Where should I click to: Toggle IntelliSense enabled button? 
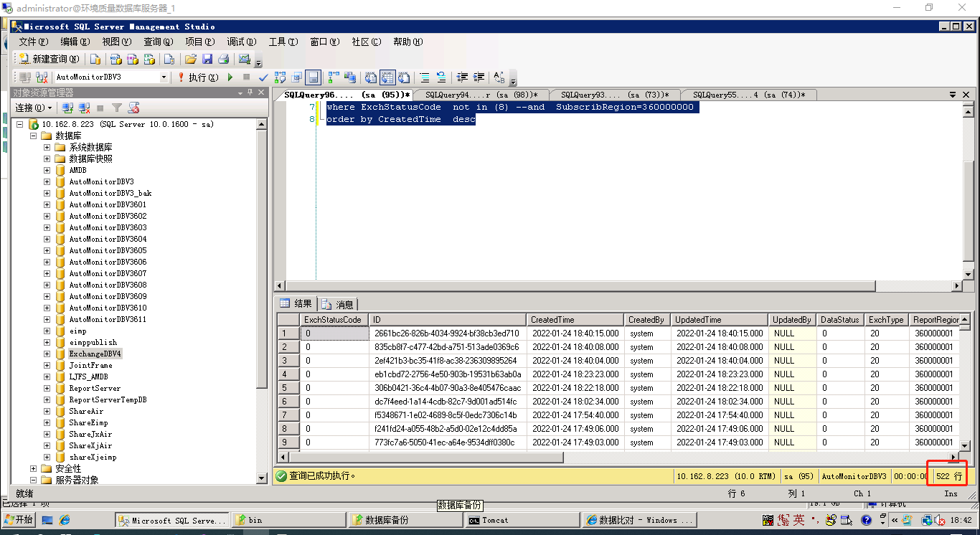313,77
